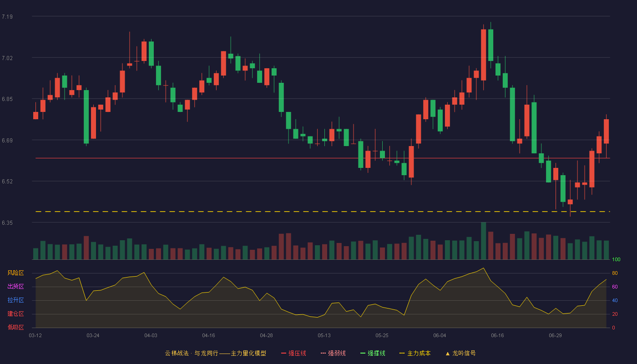Click the 7.02 price axis label
This screenshot has height=364, width=637.
(x=7, y=58)
